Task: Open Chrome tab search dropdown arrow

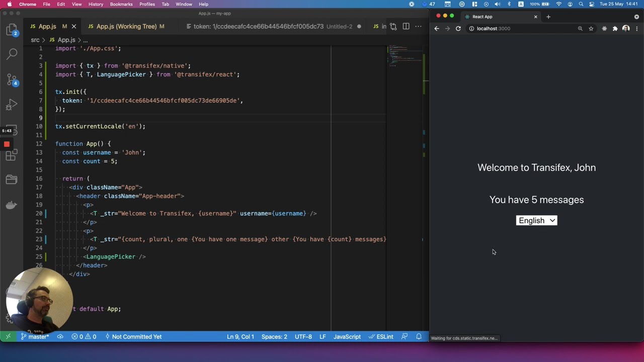Action: (x=636, y=17)
